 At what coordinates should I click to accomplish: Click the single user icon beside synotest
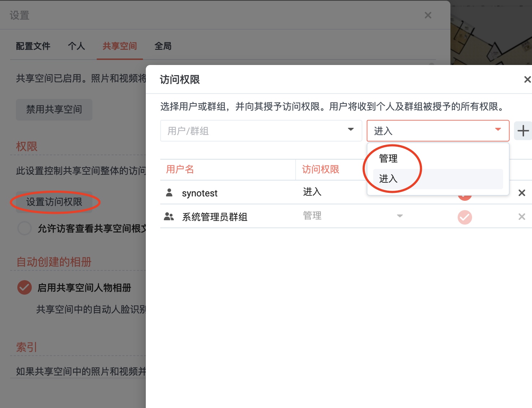pyautogui.click(x=169, y=192)
